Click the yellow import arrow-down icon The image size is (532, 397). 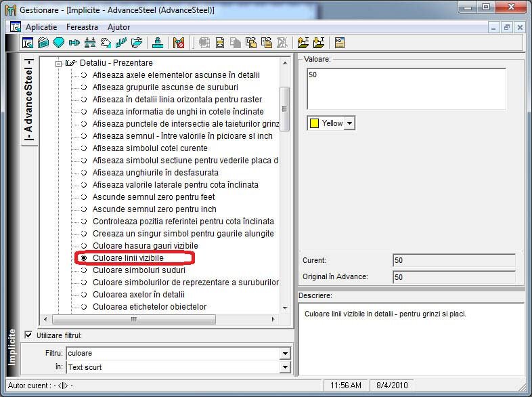(x=319, y=43)
